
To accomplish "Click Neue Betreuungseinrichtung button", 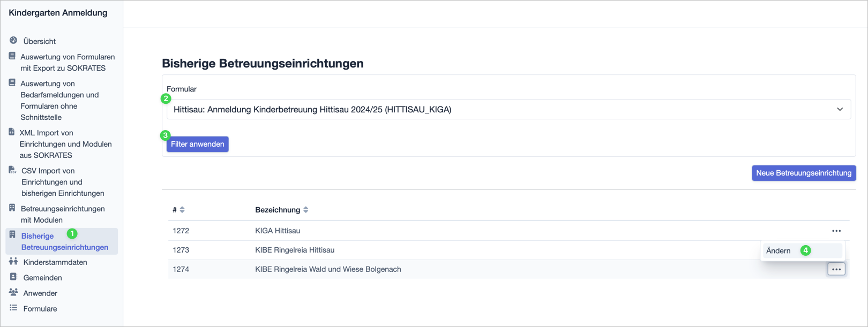I will (803, 173).
